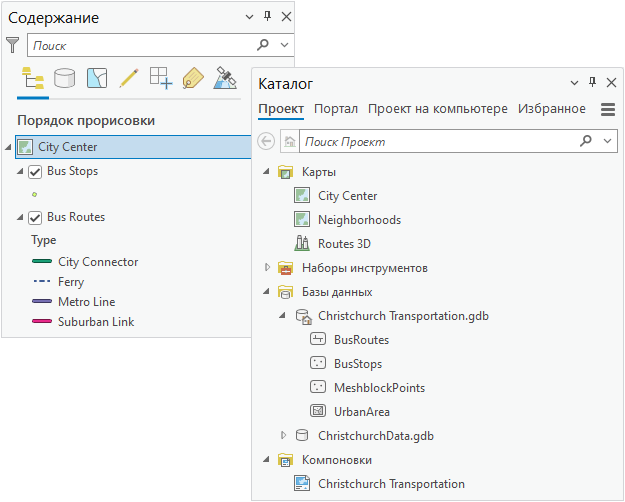Toggle the Bus Routes layer checkbox

(35, 217)
